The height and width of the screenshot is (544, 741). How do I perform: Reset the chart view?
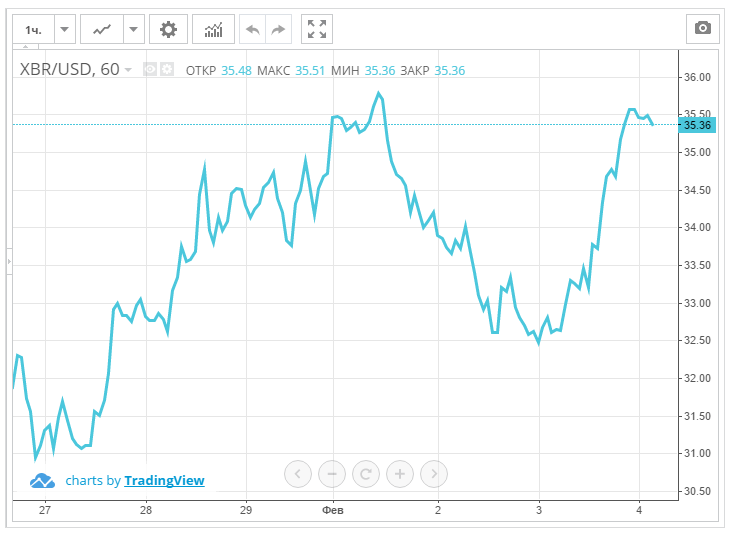coord(366,473)
